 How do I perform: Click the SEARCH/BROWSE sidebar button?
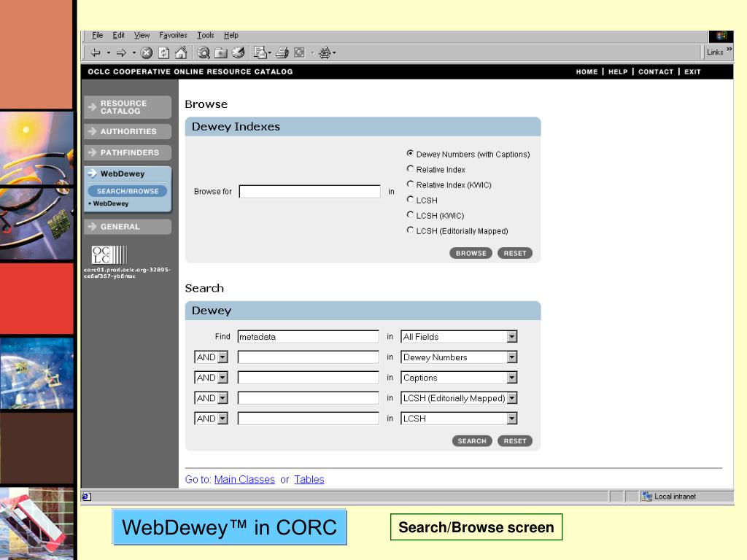point(128,191)
